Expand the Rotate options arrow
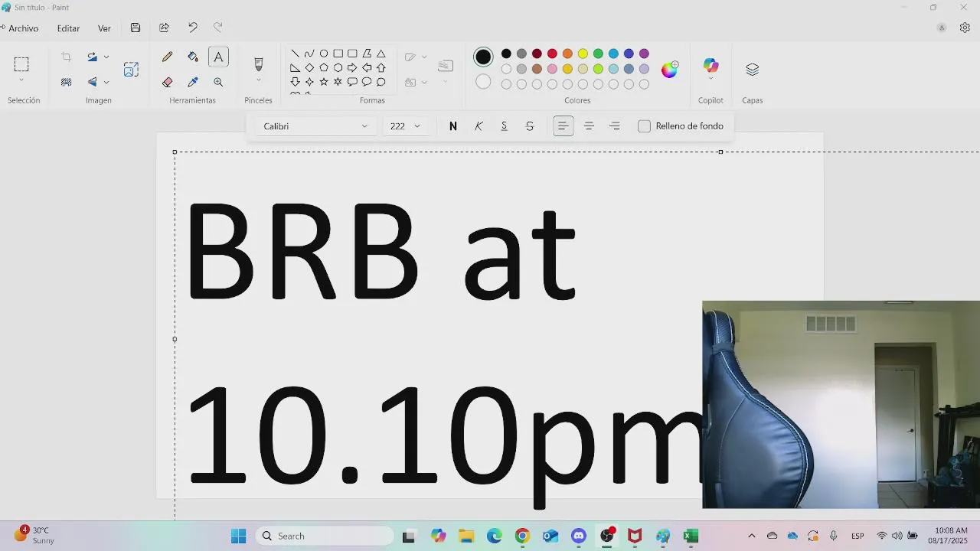 [106, 57]
